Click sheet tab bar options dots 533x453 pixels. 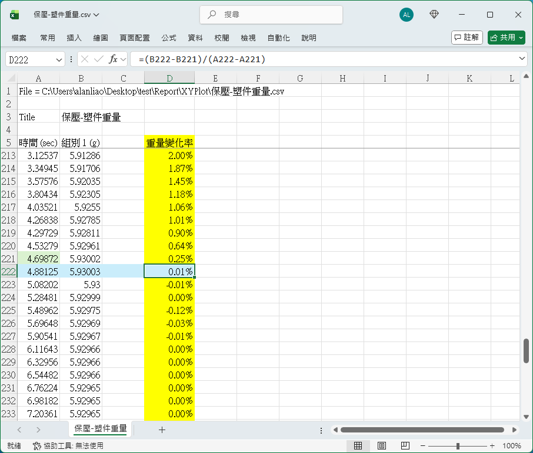click(321, 431)
